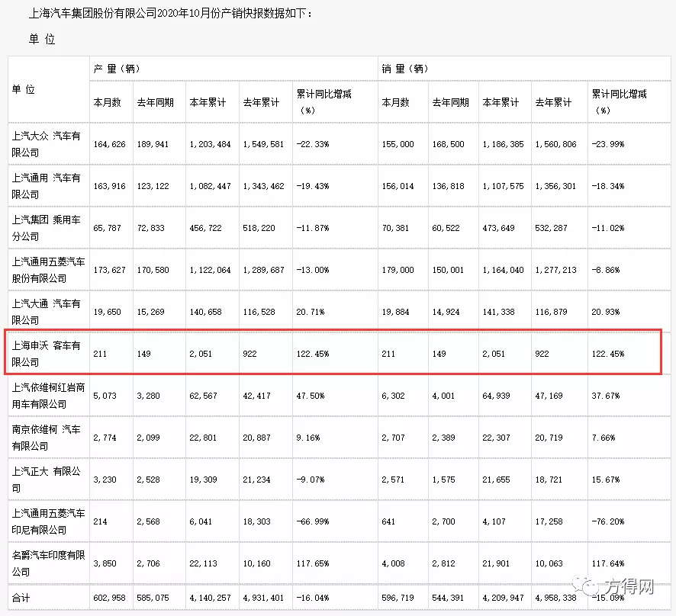Click the row label 上汽大众 汽车有限公司

(46, 144)
